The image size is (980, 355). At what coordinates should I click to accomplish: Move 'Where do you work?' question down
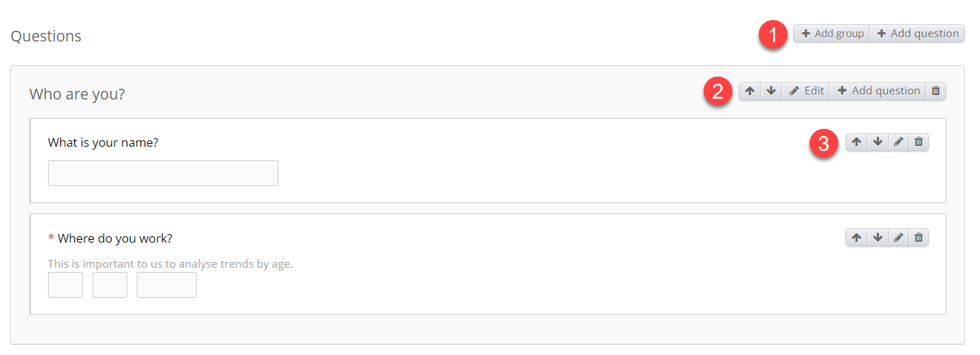878,238
